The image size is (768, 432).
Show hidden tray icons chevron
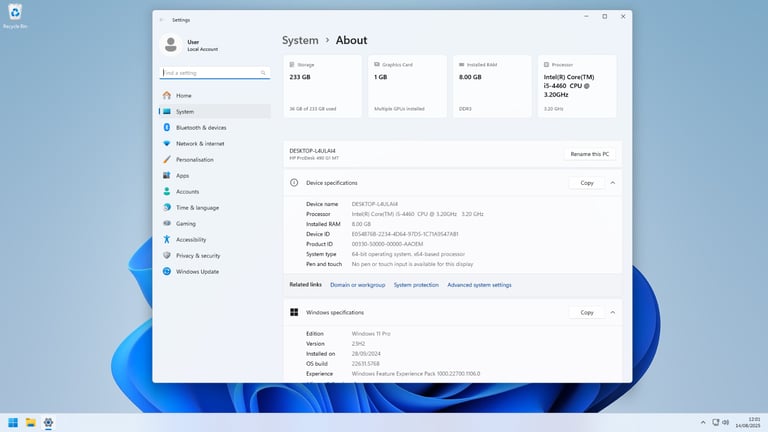pyautogui.click(x=703, y=422)
